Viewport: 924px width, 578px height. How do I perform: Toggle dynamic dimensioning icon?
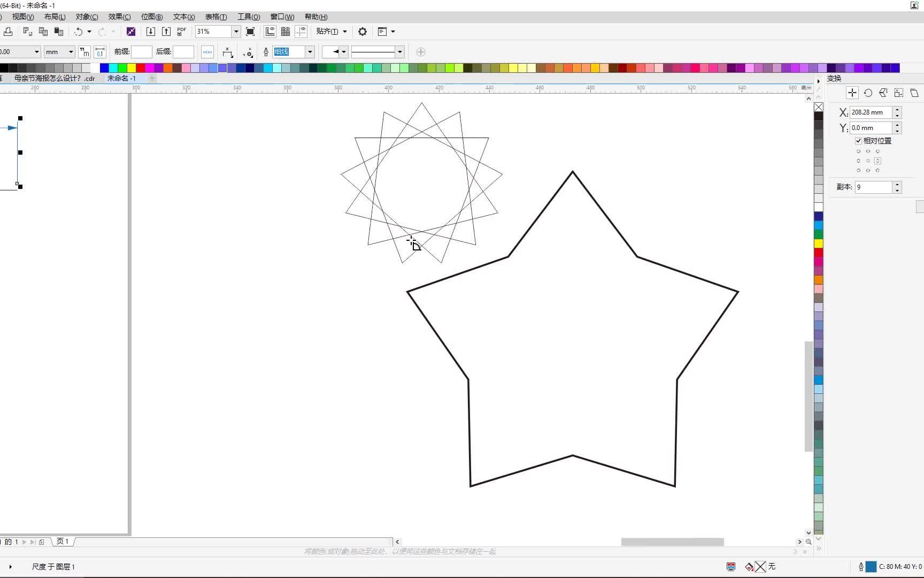click(207, 52)
